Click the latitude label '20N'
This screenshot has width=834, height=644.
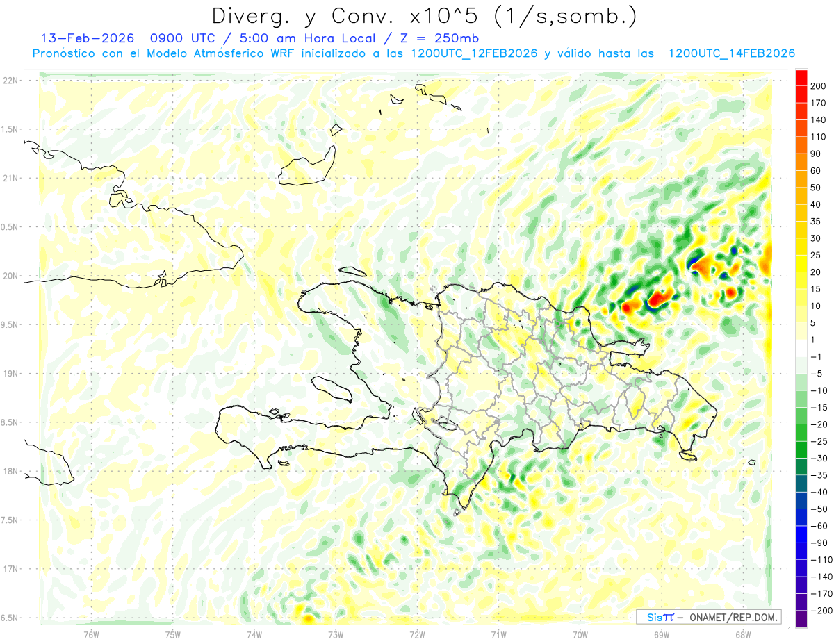tap(10, 276)
